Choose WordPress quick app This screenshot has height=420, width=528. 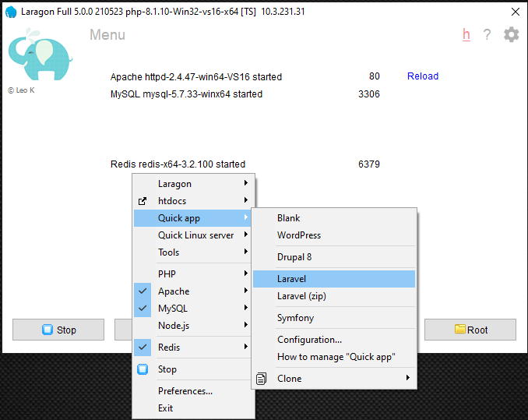coord(334,235)
